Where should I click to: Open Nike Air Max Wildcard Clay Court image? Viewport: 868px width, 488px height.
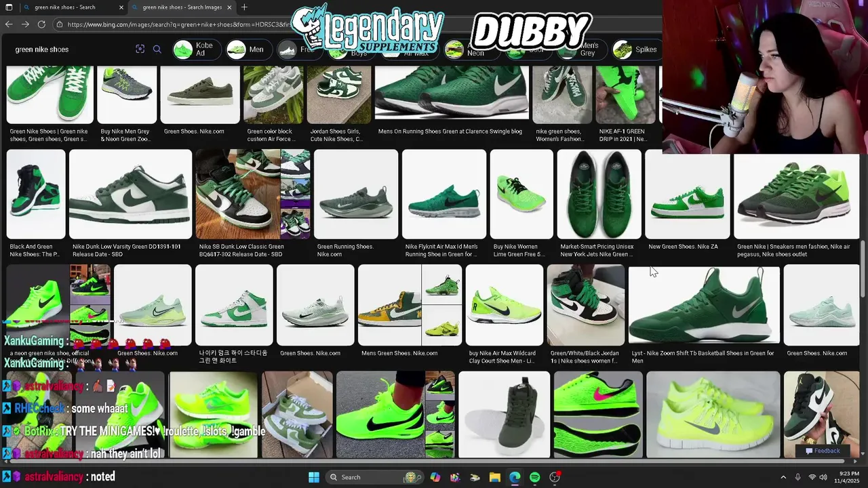pyautogui.click(x=505, y=305)
